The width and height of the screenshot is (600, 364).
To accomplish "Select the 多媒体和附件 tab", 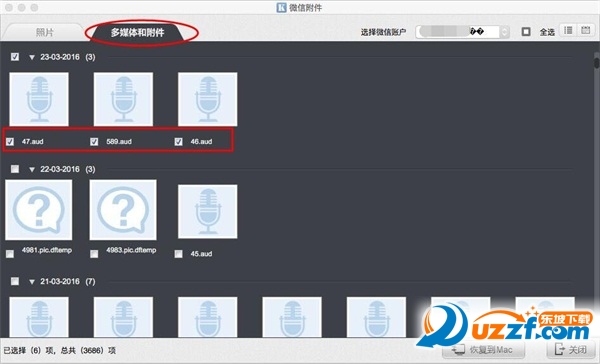I will pyautogui.click(x=138, y=33).
